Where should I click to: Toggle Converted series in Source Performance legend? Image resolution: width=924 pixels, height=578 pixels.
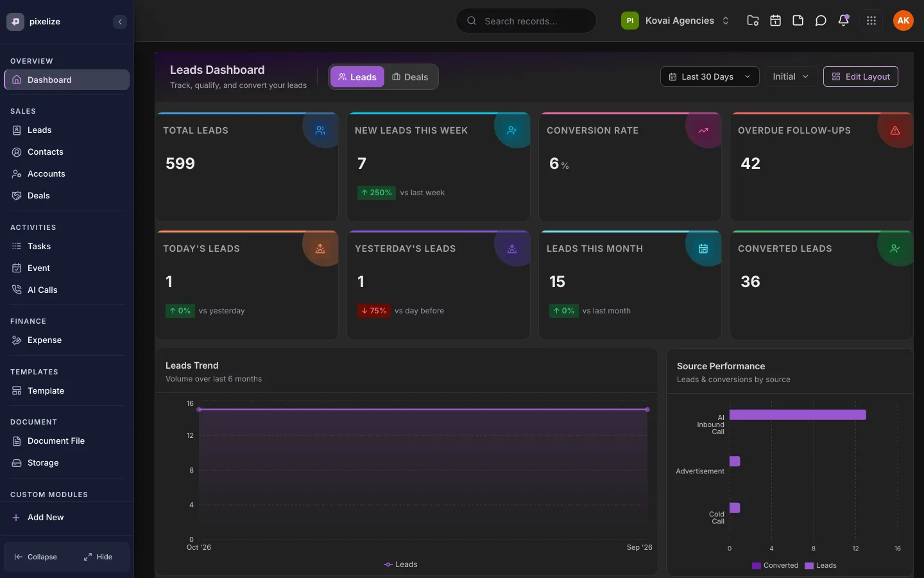(x=775, y=566)
